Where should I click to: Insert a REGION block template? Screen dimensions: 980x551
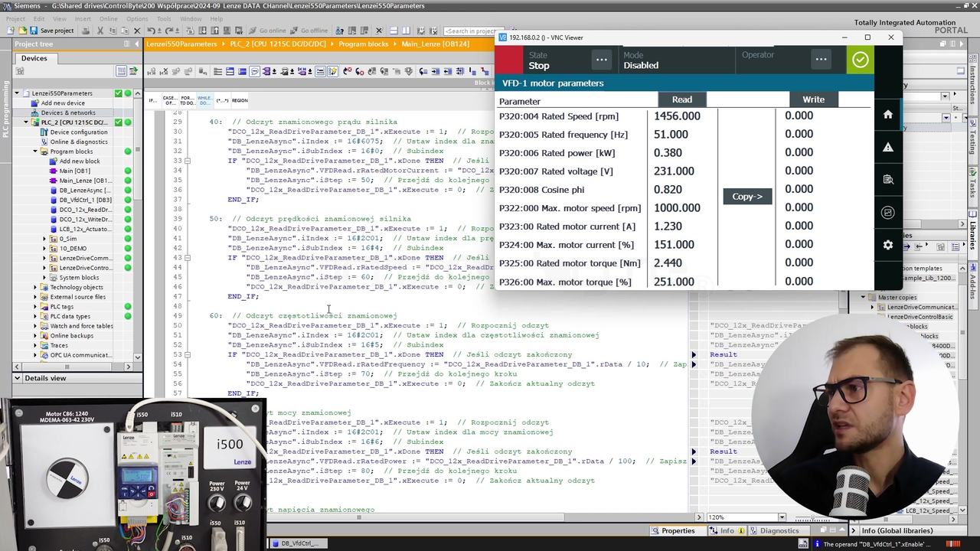point(240,100)
